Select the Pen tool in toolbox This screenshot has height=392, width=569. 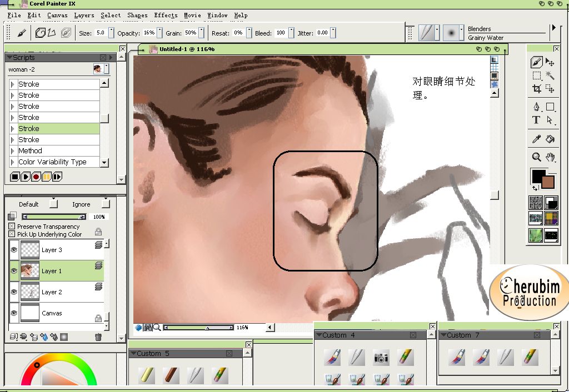pos(536,107)
